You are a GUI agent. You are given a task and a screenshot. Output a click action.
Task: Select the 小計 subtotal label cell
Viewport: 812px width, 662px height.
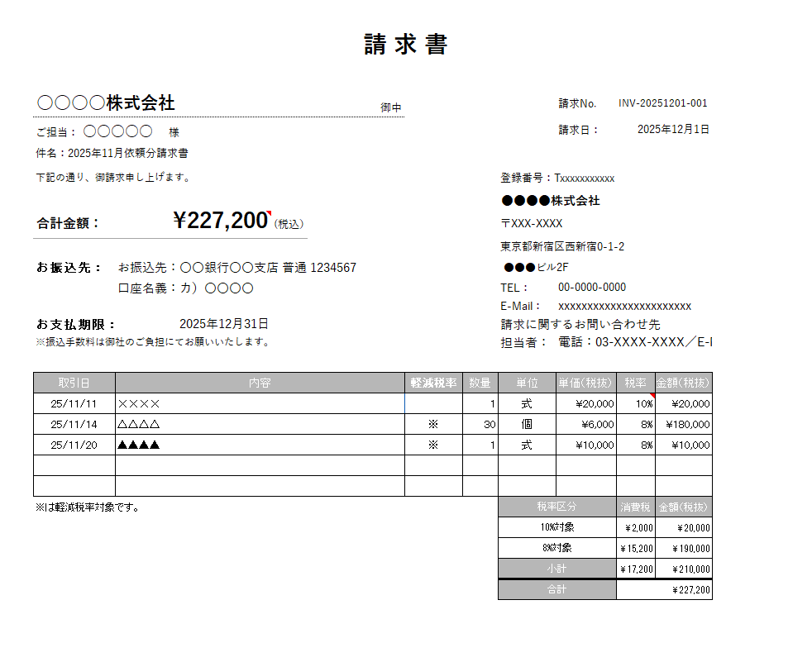[x=557, y=569]
